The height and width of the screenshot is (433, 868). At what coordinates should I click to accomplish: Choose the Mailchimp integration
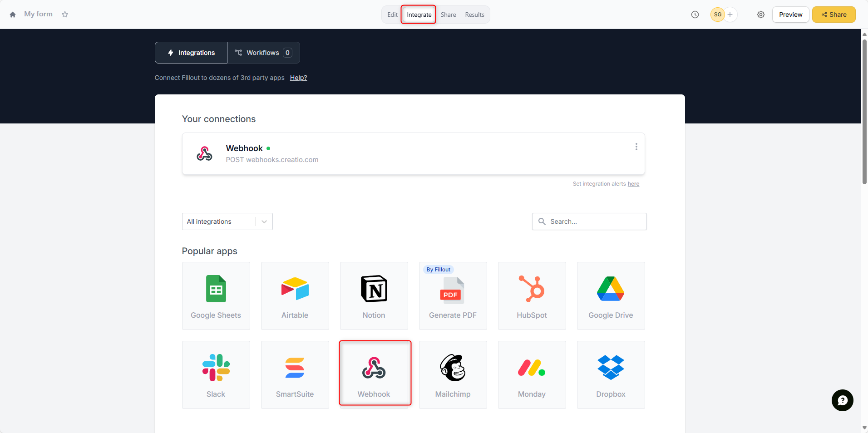click(x=453, y=375)
